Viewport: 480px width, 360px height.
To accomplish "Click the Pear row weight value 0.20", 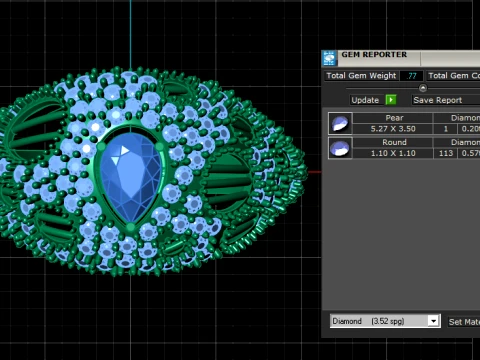I will pos(470,129).
